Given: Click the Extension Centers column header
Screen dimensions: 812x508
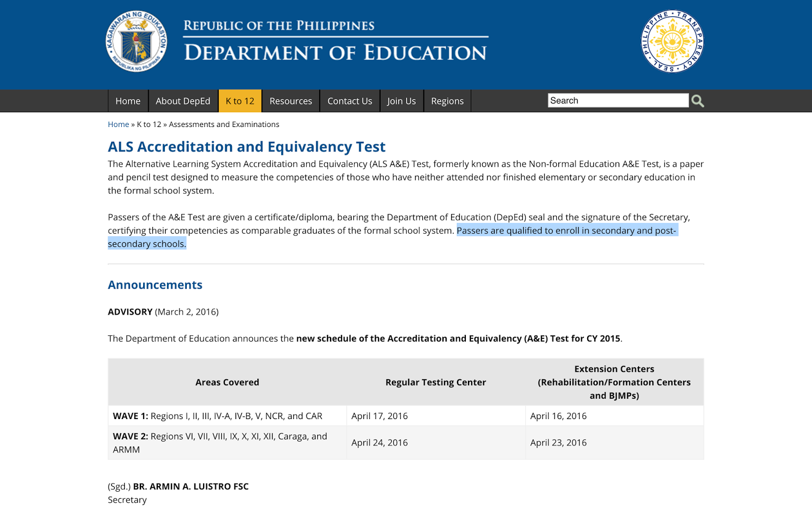Looking at the screenshot, I should [x=615, y=382].
